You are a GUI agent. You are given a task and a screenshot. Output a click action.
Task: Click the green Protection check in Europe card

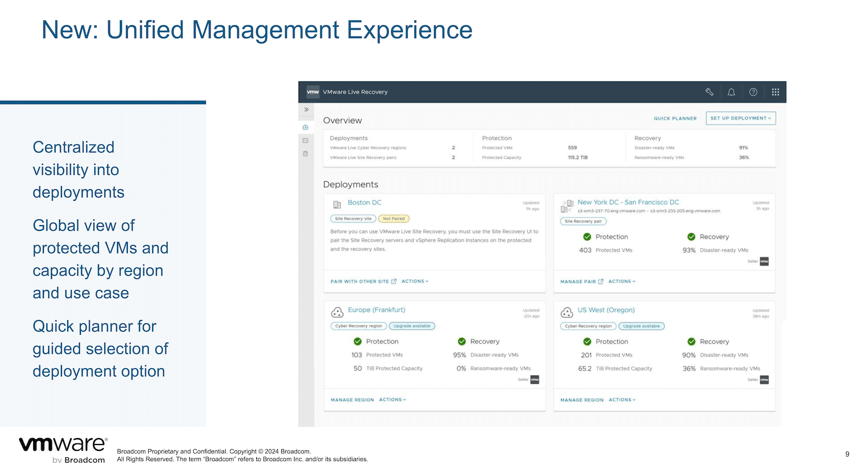[x=358, y=341]
